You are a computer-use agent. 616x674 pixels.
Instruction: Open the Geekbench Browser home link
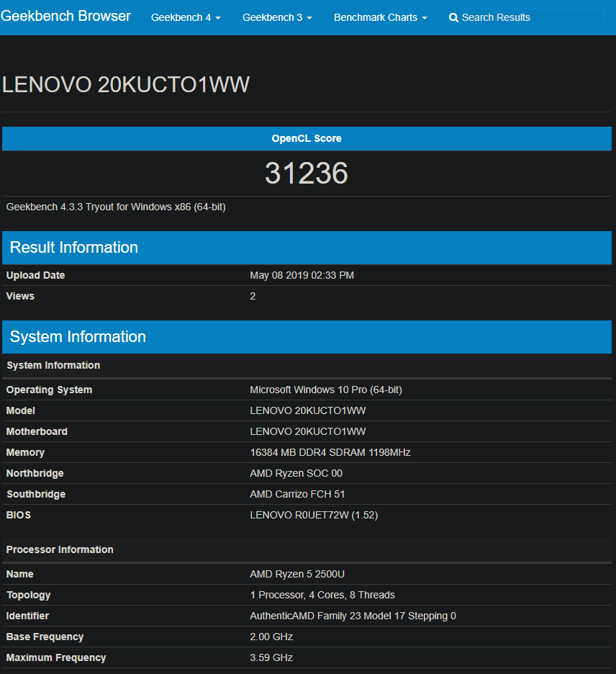click(x=65, y=16)
